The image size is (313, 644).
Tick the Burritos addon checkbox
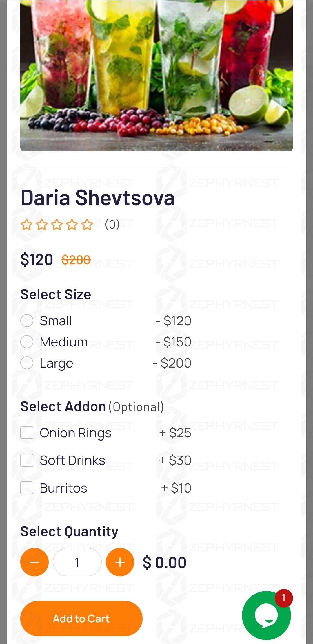tap(27, 488)
